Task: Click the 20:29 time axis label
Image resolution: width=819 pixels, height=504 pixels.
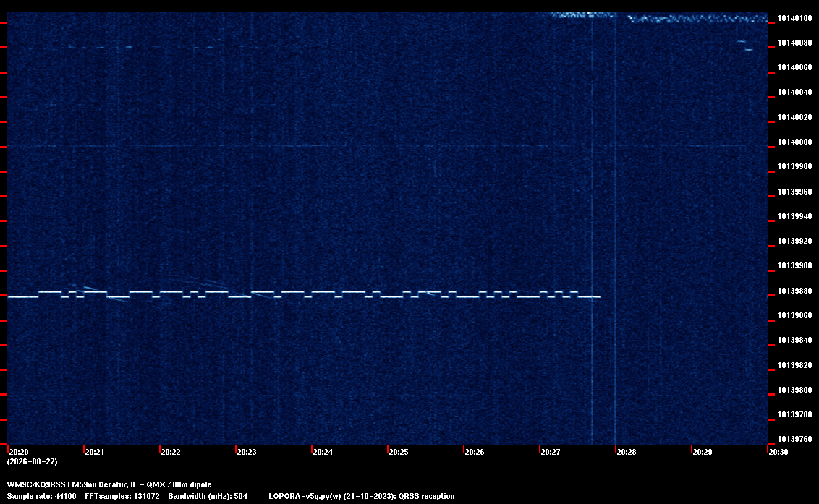Action: click(x=702, y=452)
